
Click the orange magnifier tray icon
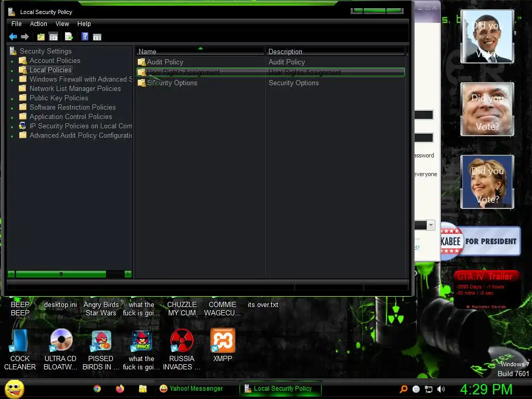403,389
